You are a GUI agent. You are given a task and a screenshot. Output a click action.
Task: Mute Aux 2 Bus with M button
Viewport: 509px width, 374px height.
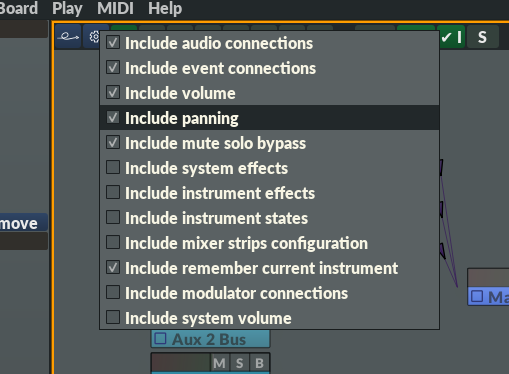[219, 363]
